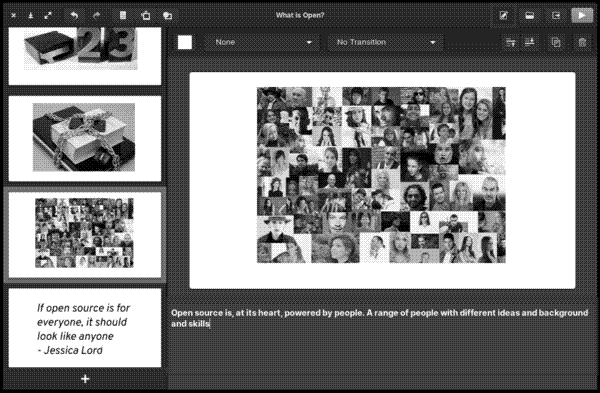Click the 'What is Open?' window title
This screenshot has height=393, width=600.
point(300,15)
